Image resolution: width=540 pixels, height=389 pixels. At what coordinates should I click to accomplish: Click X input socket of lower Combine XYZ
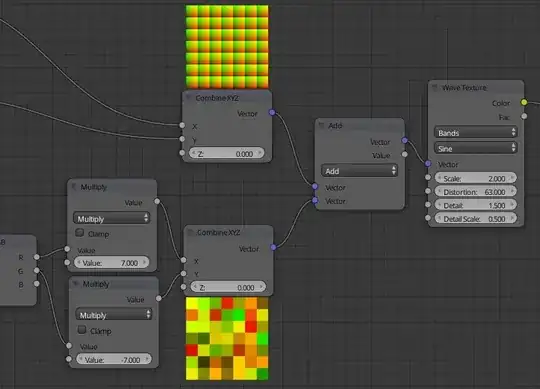(x=184, y=260)
